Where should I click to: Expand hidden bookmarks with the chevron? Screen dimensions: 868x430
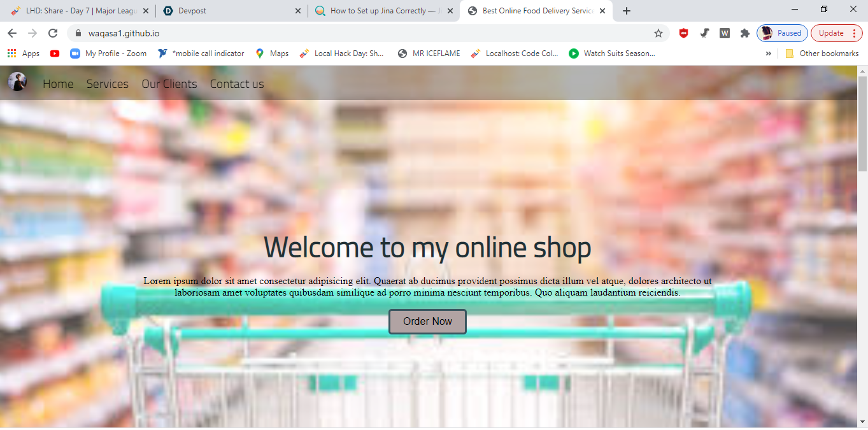768,54
